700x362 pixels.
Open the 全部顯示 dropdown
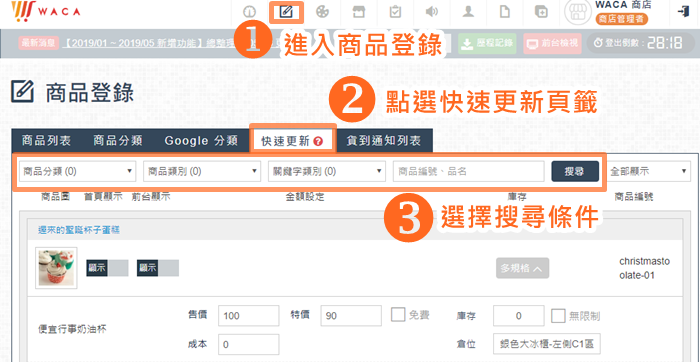(648, 171)
